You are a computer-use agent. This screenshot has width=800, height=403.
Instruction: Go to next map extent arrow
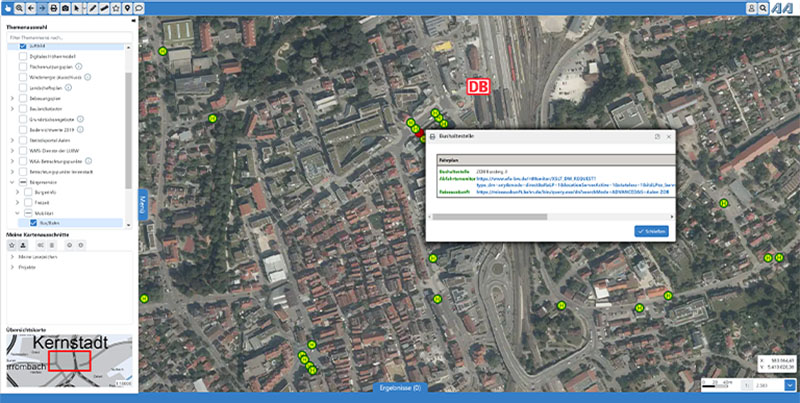(x=42, y=8)
